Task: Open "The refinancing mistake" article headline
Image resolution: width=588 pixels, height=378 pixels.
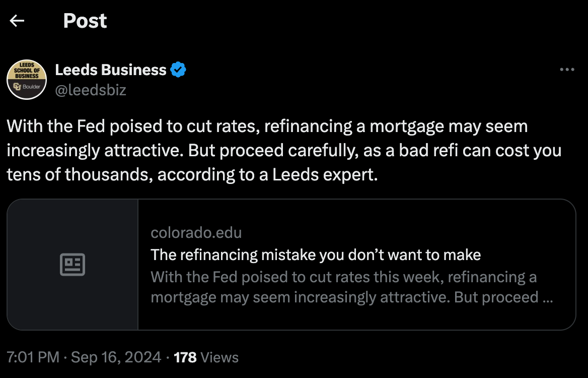Action: 316,255
